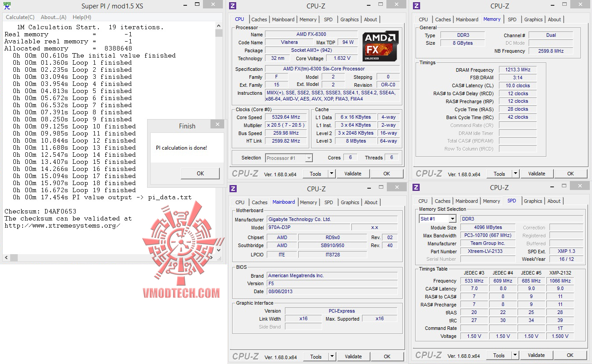Click the left arrow of Super PI's horizontal scrollbar
Viewport: 592px width, 364px height.
[6, 257]
